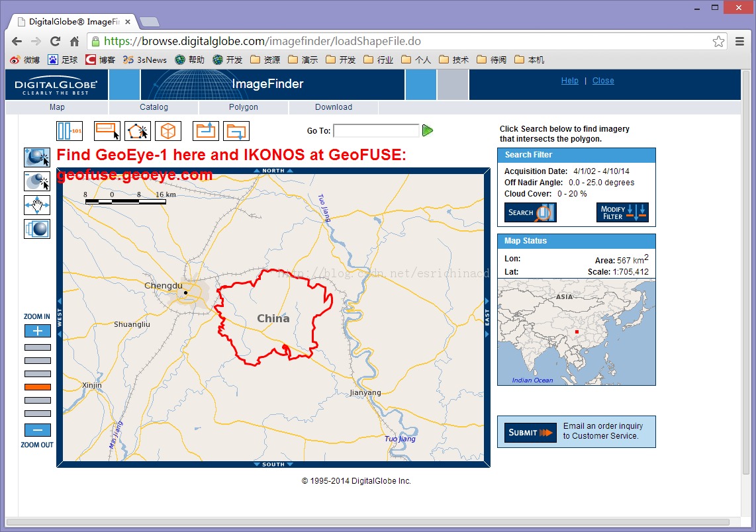Open the 博客 bookmark
This screenshot has height=532, width=756.
pos(100,60)
